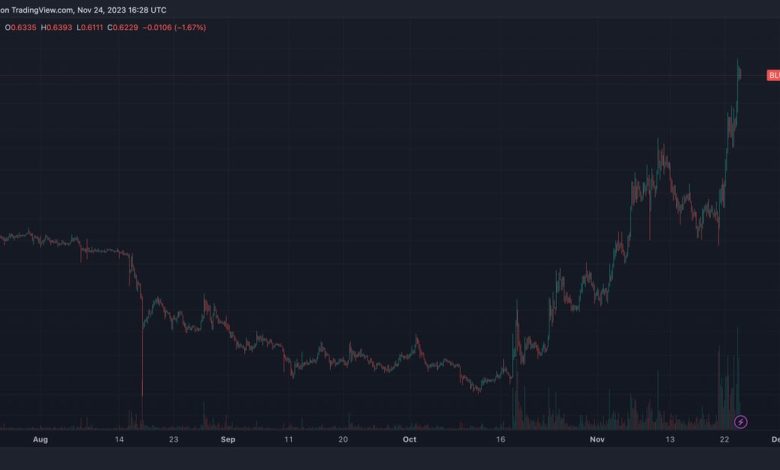
Task: Click the 11 date label after Sep
Action: pos(289,439)
